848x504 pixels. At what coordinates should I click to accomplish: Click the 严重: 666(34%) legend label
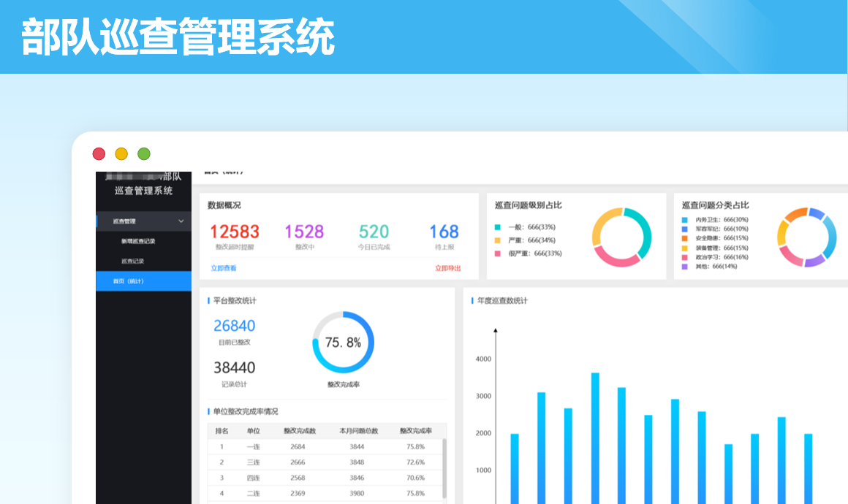(531, 240)
